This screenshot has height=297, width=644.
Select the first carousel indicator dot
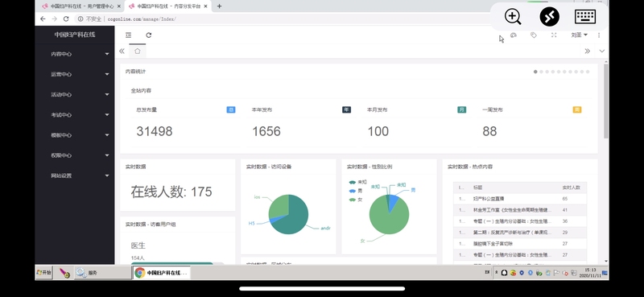535,72
